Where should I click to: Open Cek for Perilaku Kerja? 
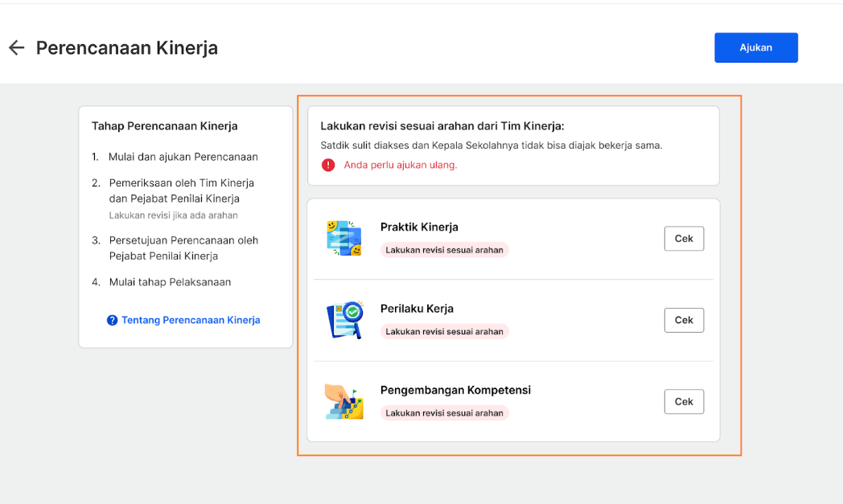tap(684, 320)
